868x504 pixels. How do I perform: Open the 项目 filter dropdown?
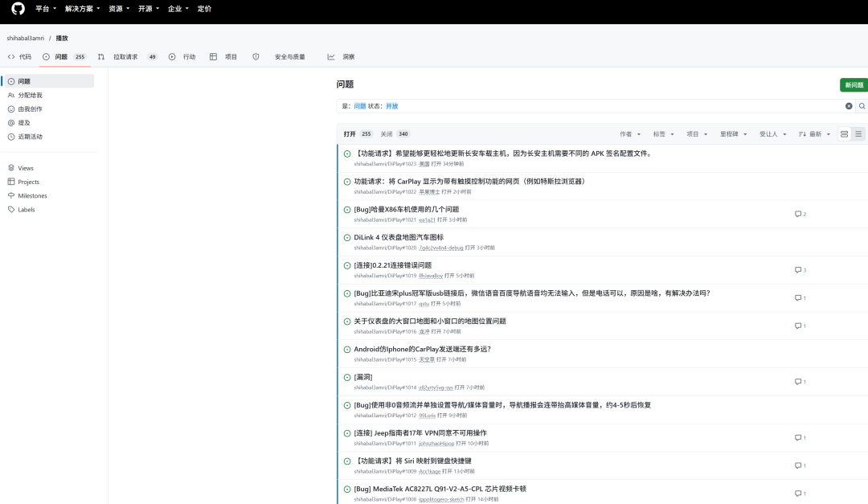click(x=697, y=134)
